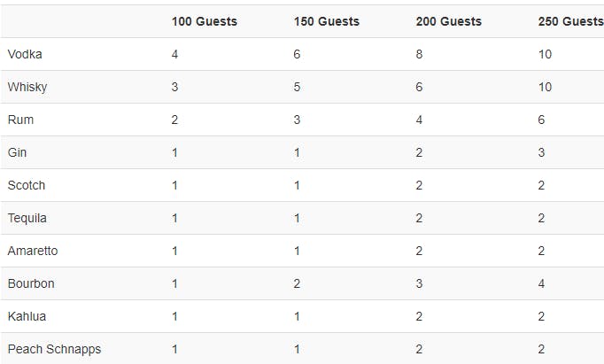Select Rum quantity for 250 Guests
The height and width of the screenshot is (364, 604).
point(542,120)
